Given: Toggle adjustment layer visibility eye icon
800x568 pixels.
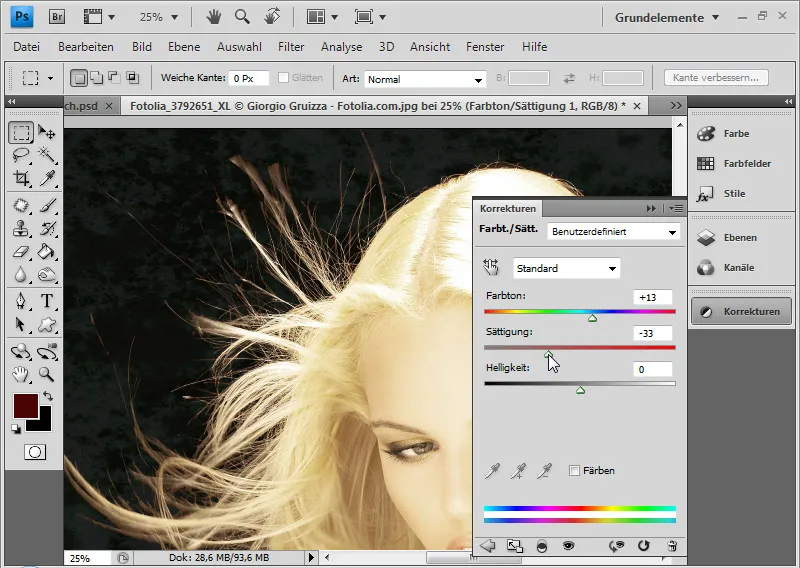Looking at the screenshot, I should click(568, 546).
